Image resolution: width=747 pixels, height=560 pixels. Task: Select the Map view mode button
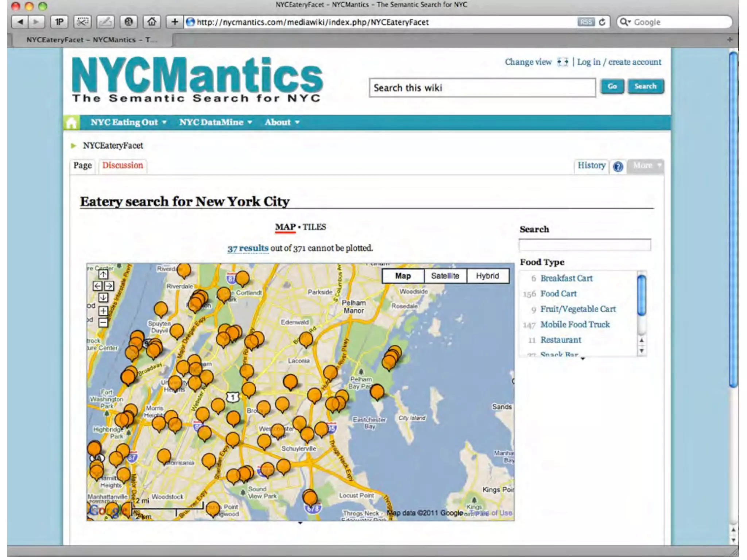403,276
